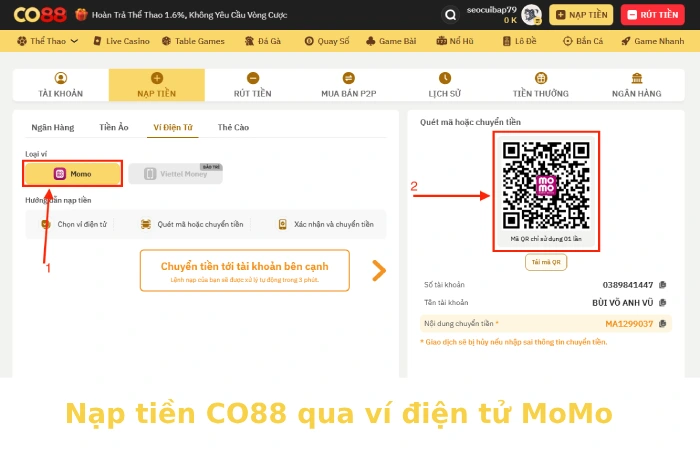Open the LỊCH SỬ tab

pyautogui.click(x=445, y=85)
